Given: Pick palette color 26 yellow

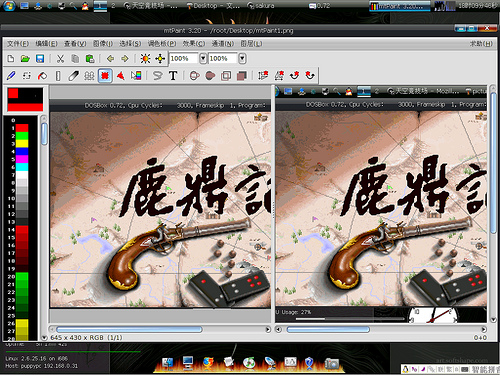Looking at the screenshot, I should (22, 323).
